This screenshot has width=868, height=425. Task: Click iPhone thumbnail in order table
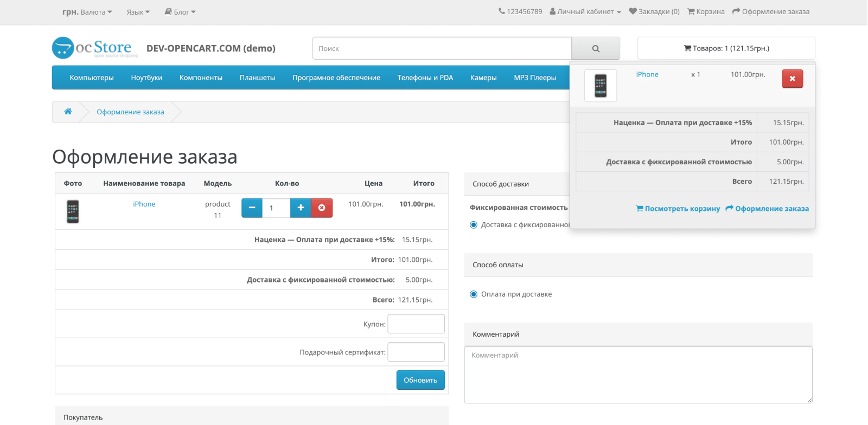point(73,211)
